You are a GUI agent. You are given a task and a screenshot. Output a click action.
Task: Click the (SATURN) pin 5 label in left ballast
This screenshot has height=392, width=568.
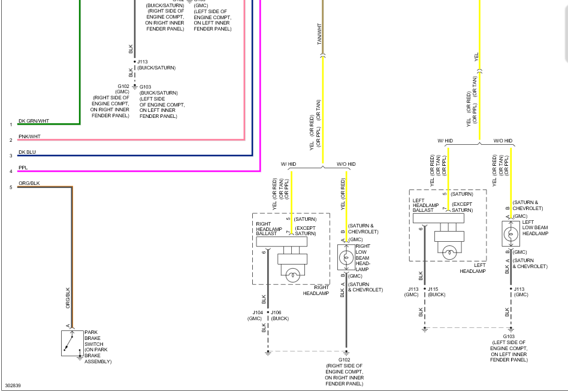(462, 194)
